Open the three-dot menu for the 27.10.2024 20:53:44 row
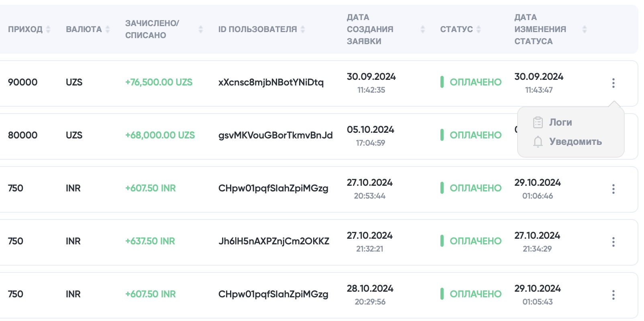The width and height of the screenshot is (644, 321). coord(613,189)
